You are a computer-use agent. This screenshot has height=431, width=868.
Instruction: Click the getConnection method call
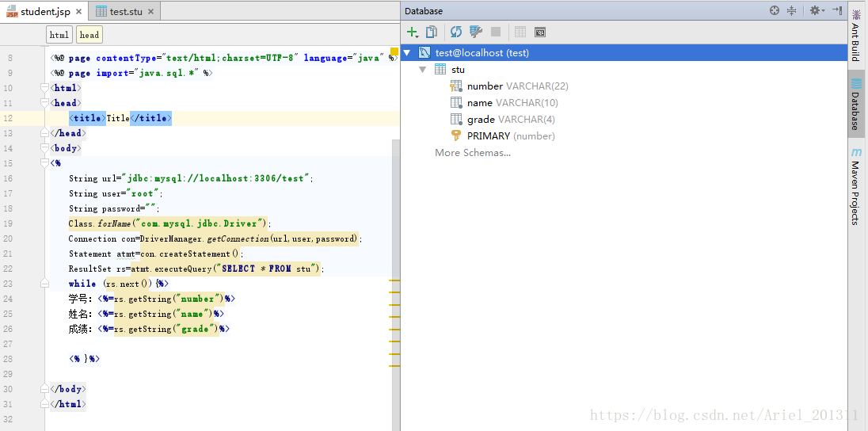238,238
